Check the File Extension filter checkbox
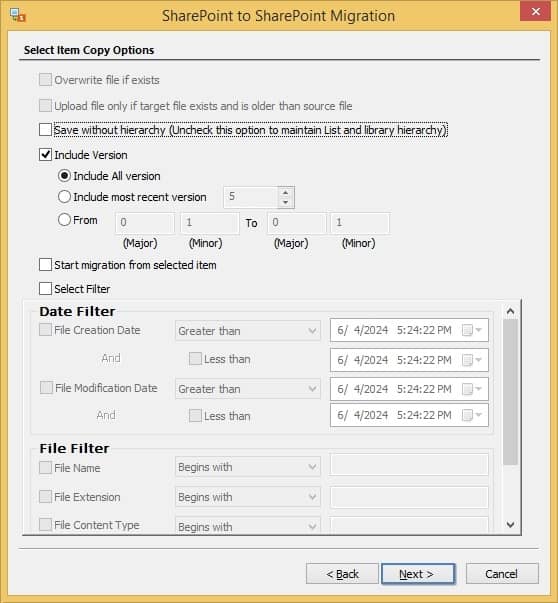The width and height of the screenshot is (558, 603). (45, 496)
